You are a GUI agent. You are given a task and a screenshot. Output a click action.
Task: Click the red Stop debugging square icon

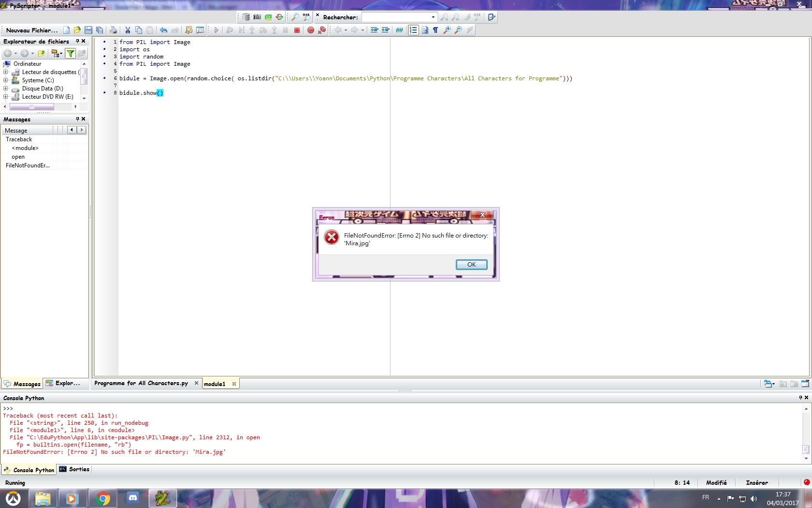(x=297, y=30)
